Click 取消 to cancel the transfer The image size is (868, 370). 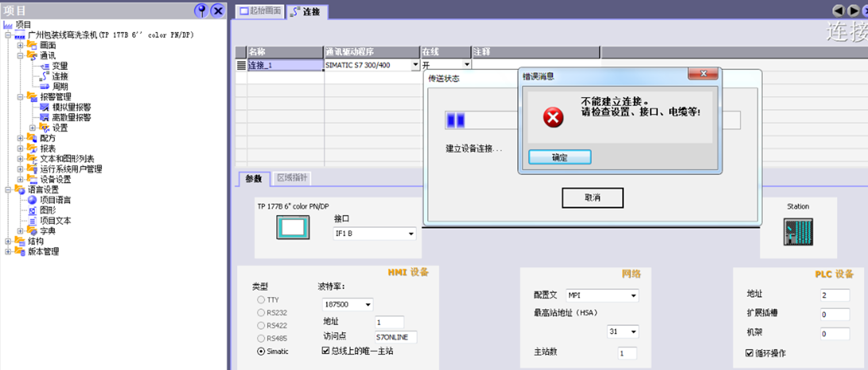[593, 198]
